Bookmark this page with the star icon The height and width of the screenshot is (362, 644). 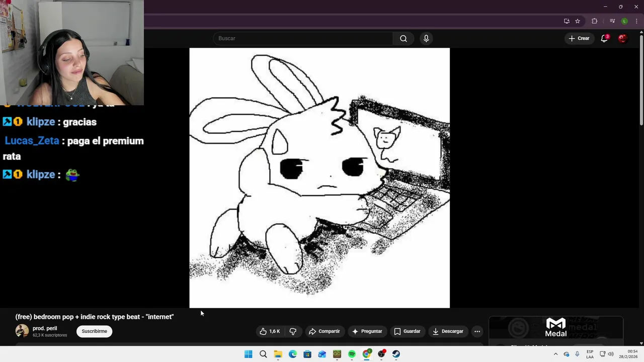578,21
